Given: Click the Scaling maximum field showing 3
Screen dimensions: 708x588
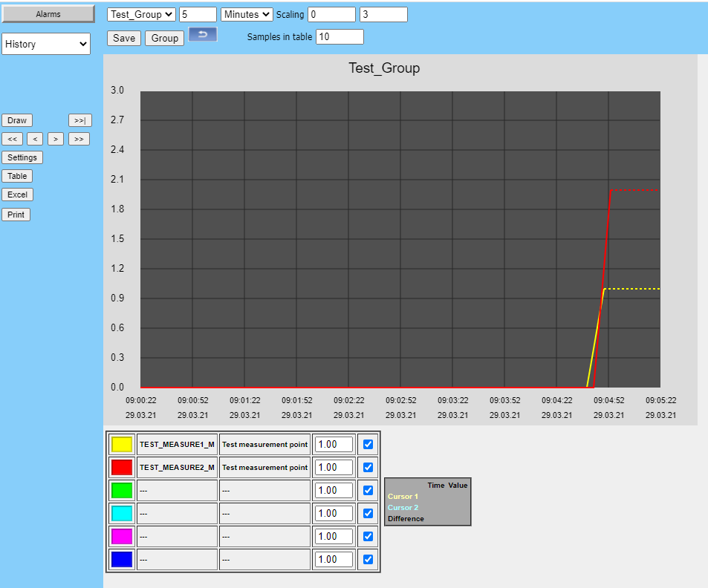Looking at the screenshot, I should (384, 14).
